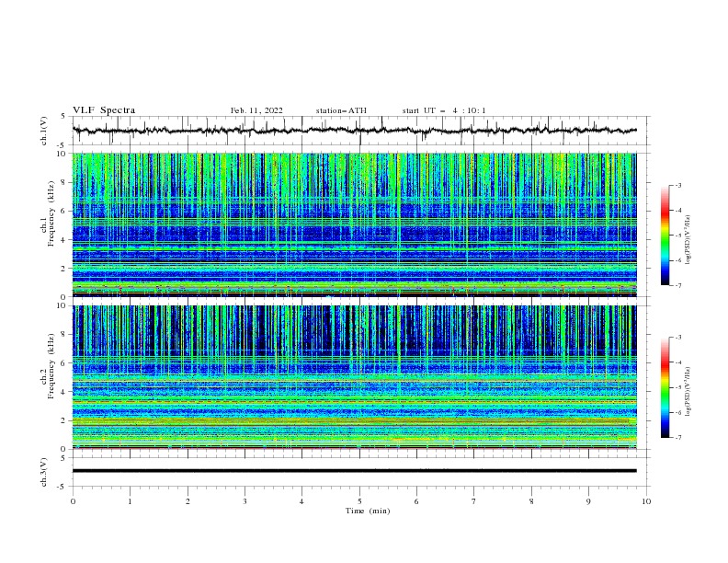Click the ch.2 color bar 'log(PSD)(V²/Hz)' label

click(688, 391)
